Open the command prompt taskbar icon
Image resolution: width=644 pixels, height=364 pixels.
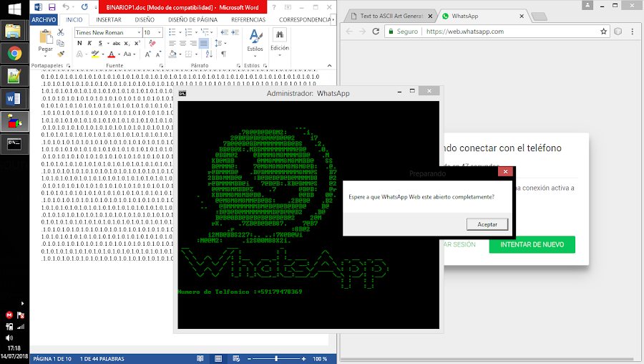pyautogui.click(x=14, y=144)
